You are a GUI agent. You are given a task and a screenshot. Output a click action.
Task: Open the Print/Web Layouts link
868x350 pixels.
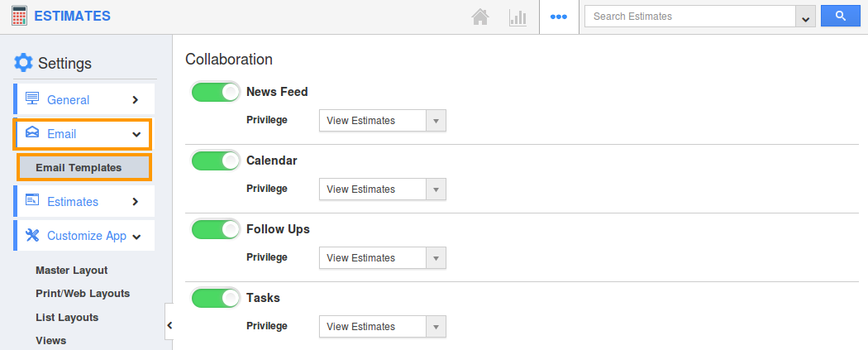(83, 294)
